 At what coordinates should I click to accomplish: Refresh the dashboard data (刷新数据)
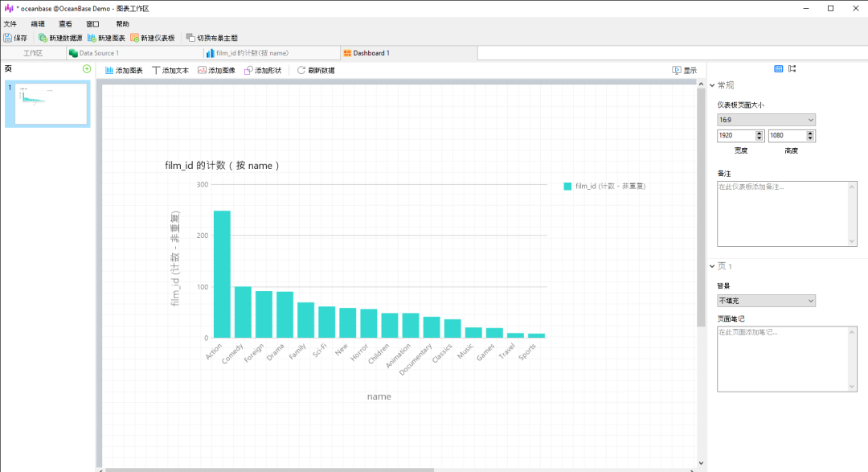tap(316, 70)
